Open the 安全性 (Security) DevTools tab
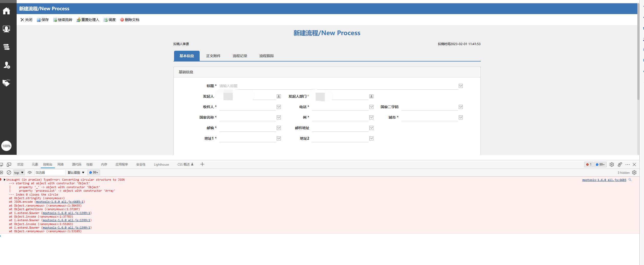The height and width of the screenshot is (265, 644). pos(141,165)
